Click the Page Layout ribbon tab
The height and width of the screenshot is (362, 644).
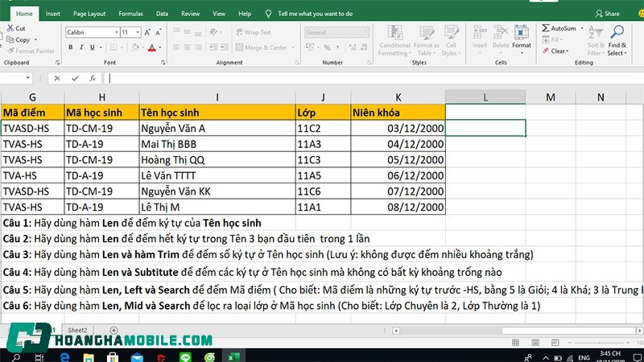click(89, 14)
